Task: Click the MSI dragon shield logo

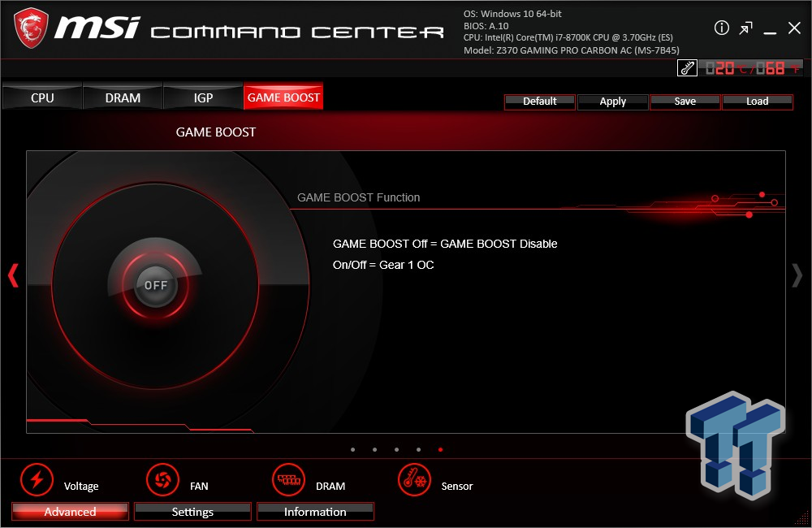Action: [x=31, y=28]
